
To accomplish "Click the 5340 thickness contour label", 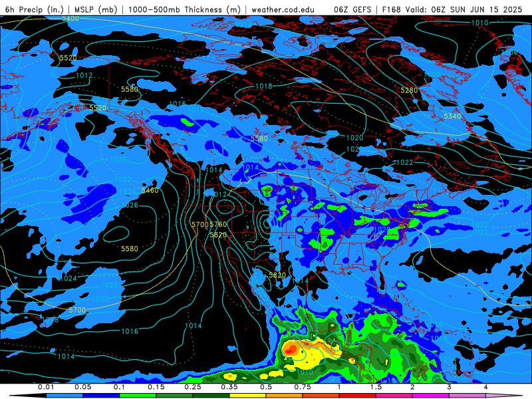I will pyautogui.click(x=452, y=116).
